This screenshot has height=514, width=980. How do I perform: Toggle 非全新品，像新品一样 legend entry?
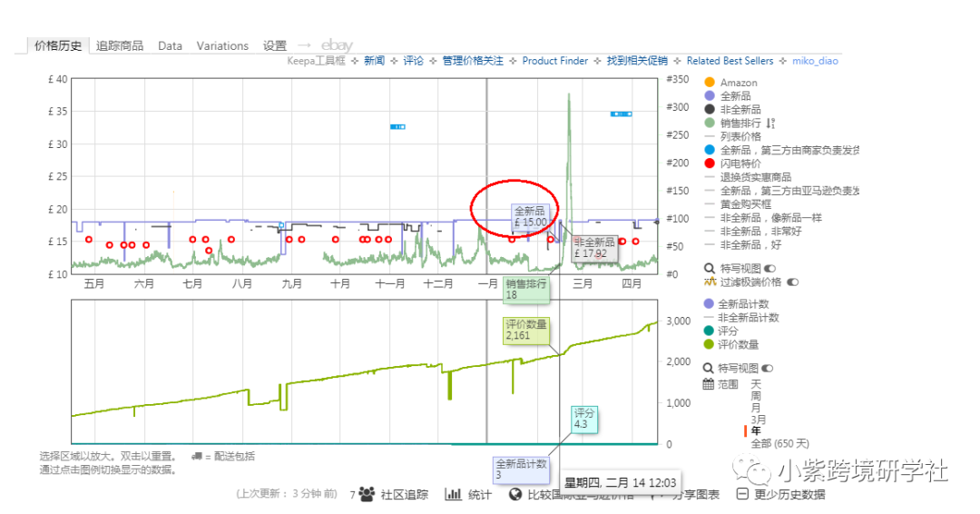pos(763,218)
